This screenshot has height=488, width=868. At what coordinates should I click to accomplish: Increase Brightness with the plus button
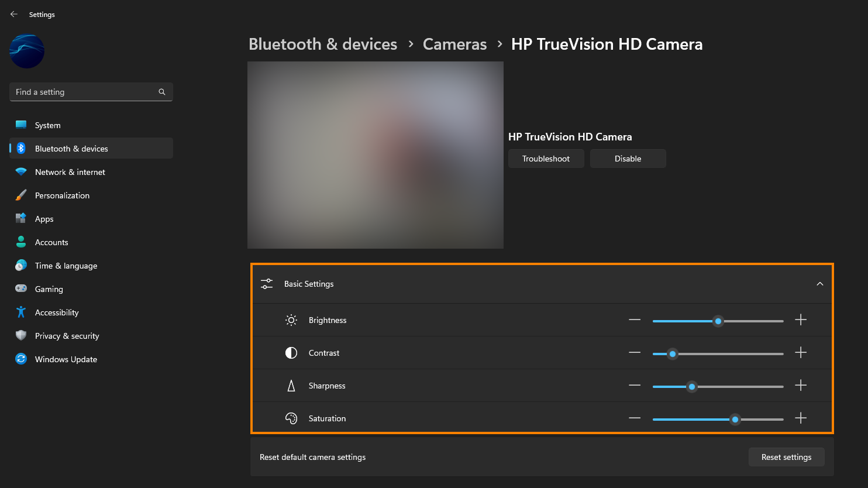(801, 320)
